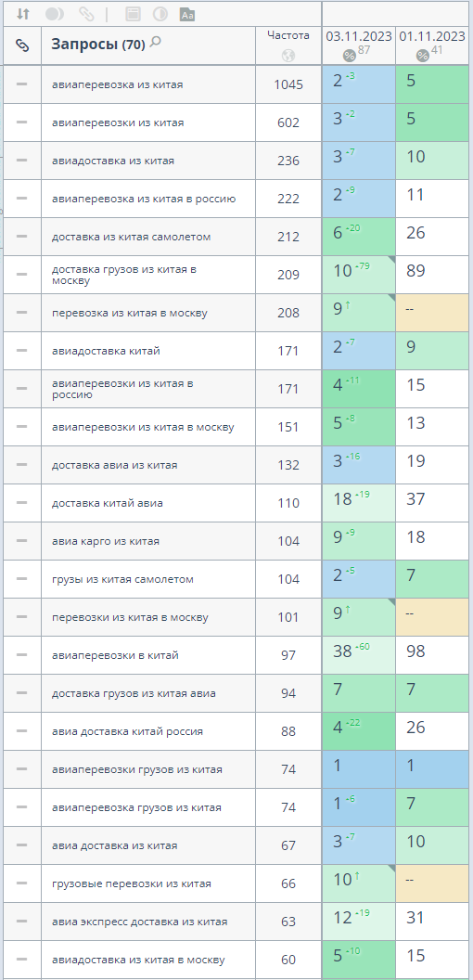Screen dimensions: 473x980
Task: Open query доставка из китая самолетом
Action: point(131,237)
